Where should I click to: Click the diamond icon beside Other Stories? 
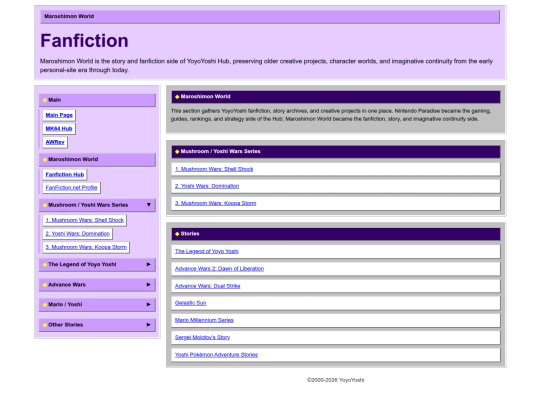click(44, 325)
